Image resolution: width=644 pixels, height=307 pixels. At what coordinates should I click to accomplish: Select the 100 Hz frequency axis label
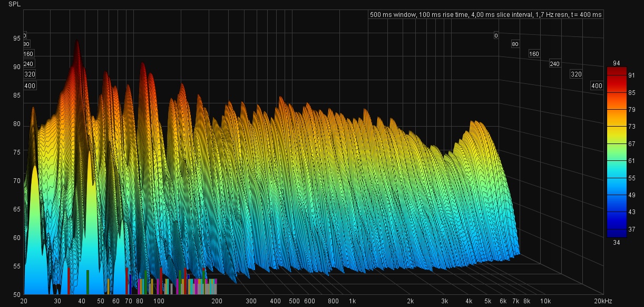click(x=159, y=301)
